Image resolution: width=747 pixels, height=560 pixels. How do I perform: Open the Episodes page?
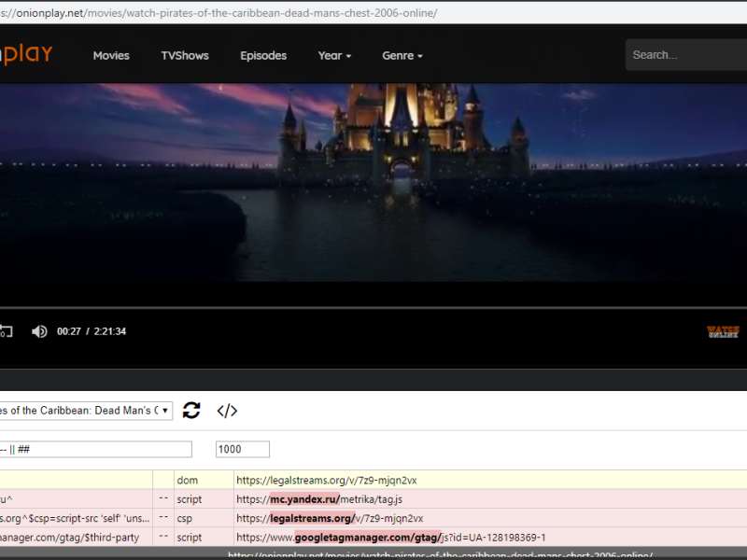click(x=263, y=56)
